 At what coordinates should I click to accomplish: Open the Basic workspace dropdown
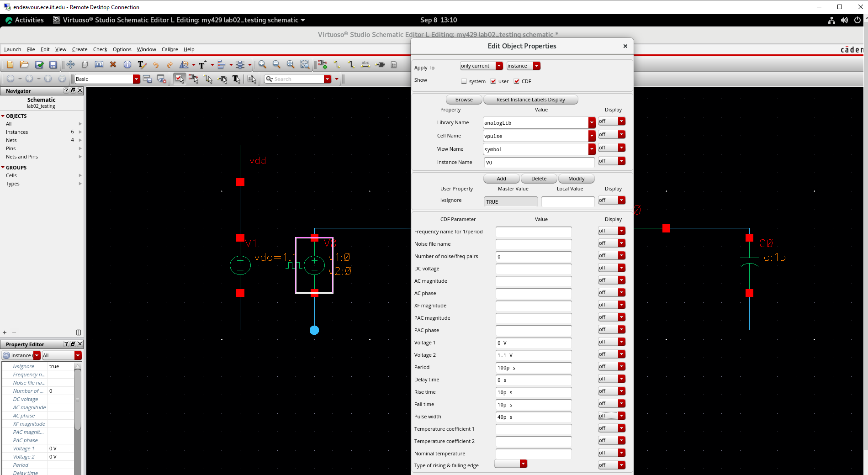[x=136, y=79]
